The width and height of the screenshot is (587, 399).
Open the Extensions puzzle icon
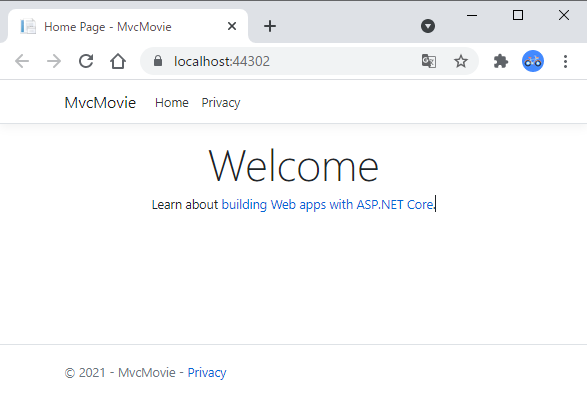[501, 61]
